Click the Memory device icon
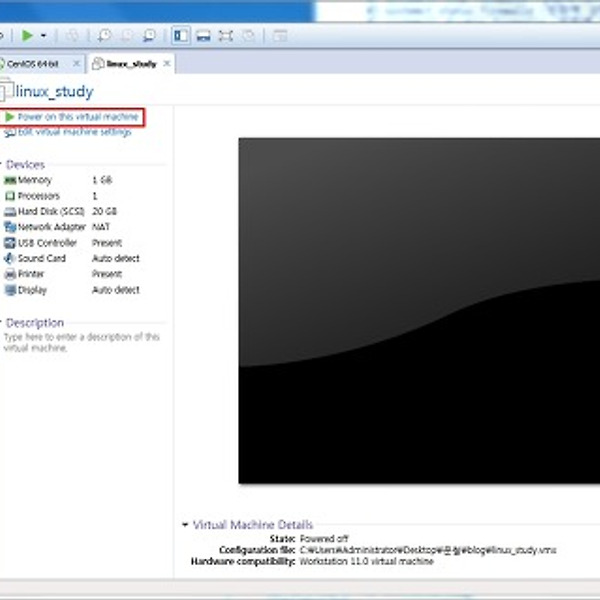The width and height of the screenshot is (600, 600). [10, 180]
